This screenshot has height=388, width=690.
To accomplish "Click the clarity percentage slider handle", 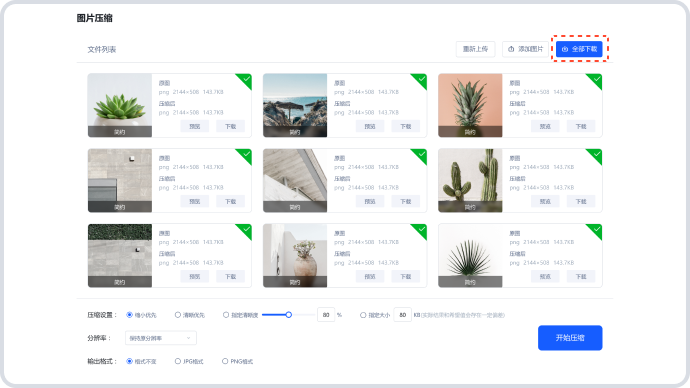I will (x=289, y=315).
